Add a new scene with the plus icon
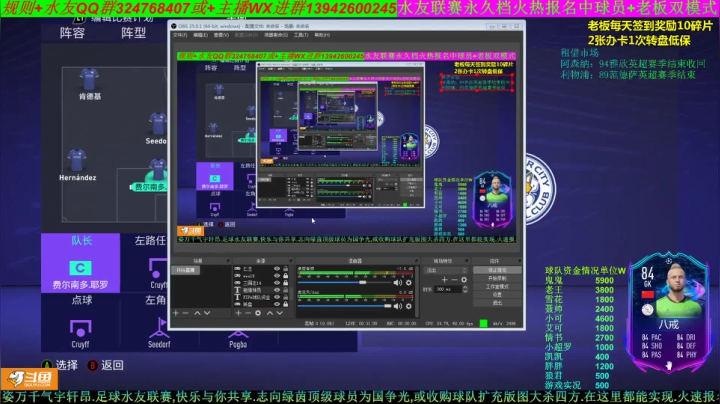Viewport: 720px width, 404px height. click(175, 313)
